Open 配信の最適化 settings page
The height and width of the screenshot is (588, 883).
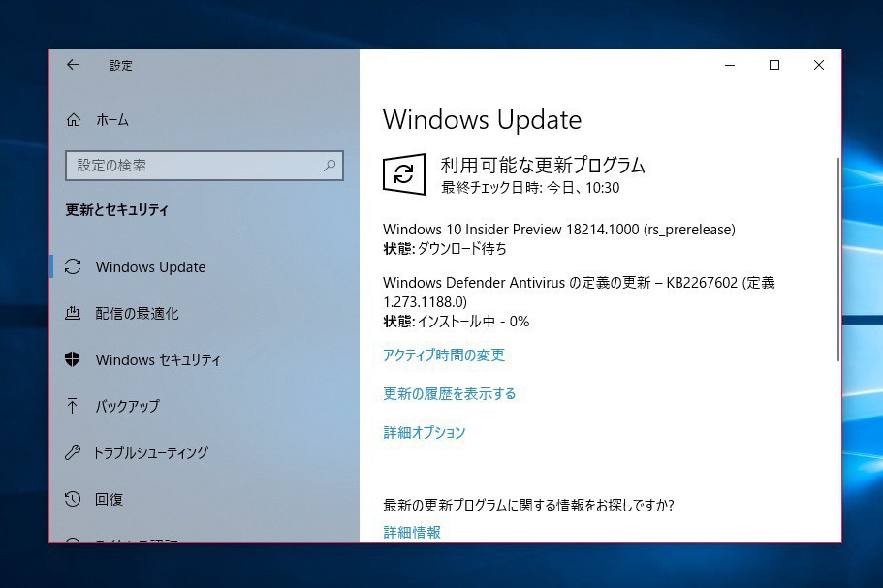[x=137, y=314]
